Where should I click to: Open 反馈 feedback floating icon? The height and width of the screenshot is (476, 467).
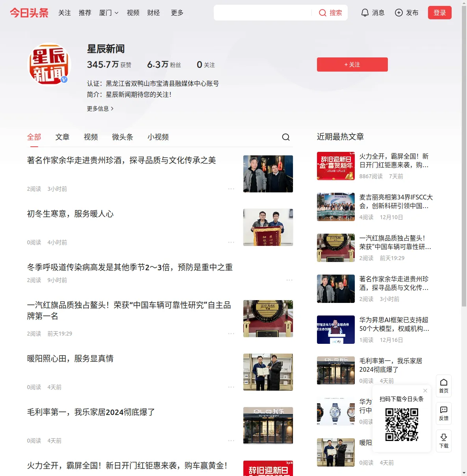coord(444,413)
